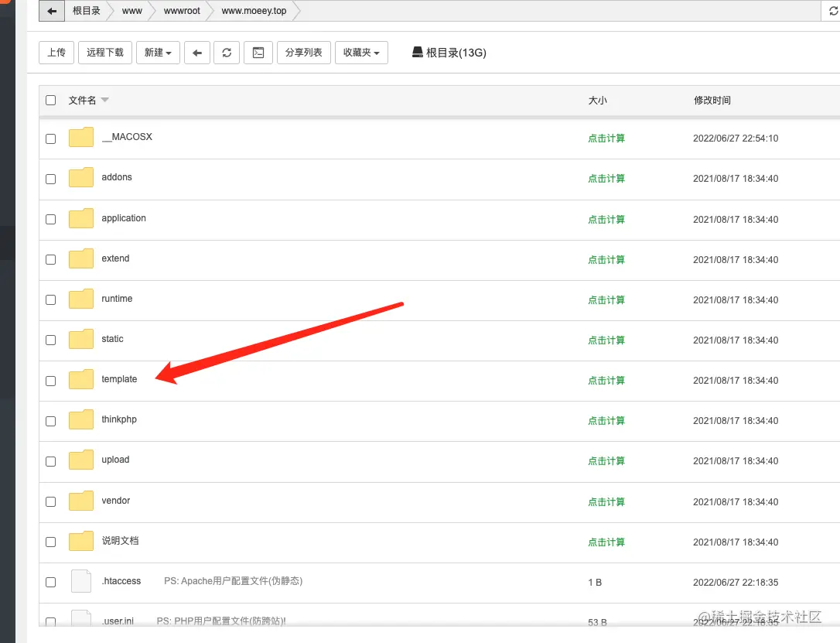Refresh the file list with the toolbar refresh icon
Viewport: 840px width, 643px height.
227,53
